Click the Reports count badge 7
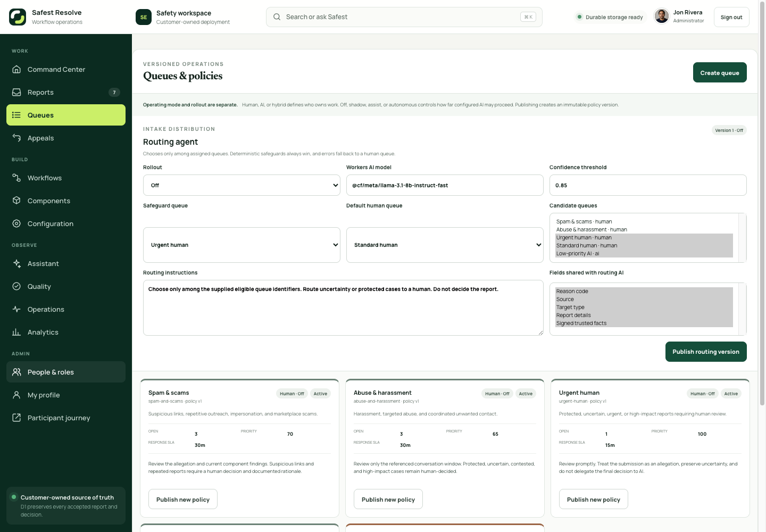Viewport: 766px width, 532px height. pos(114,92)
